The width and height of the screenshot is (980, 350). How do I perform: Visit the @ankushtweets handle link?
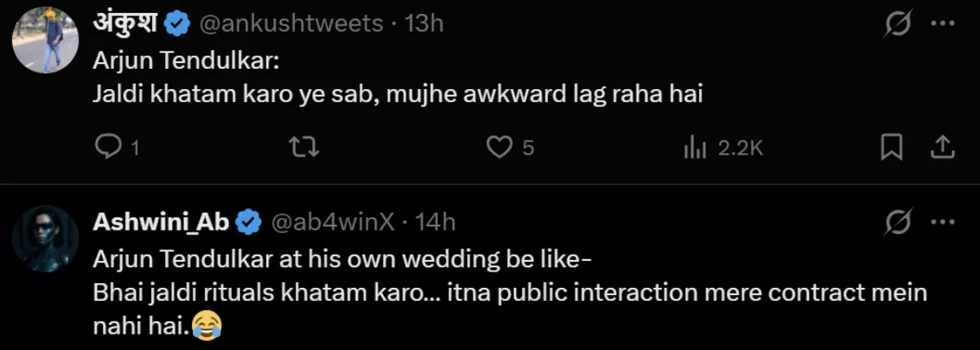291,25
